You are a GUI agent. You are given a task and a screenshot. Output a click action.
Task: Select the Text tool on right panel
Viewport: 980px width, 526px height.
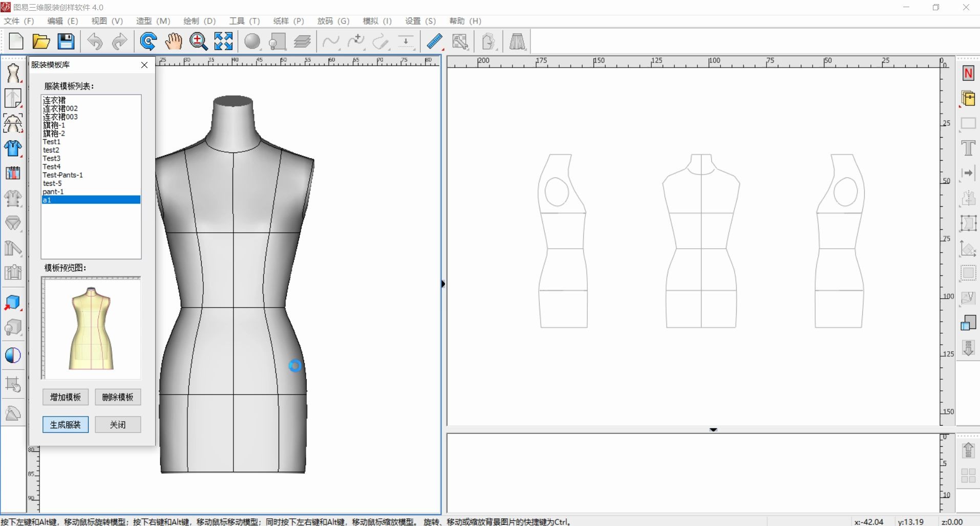[968, 148]
